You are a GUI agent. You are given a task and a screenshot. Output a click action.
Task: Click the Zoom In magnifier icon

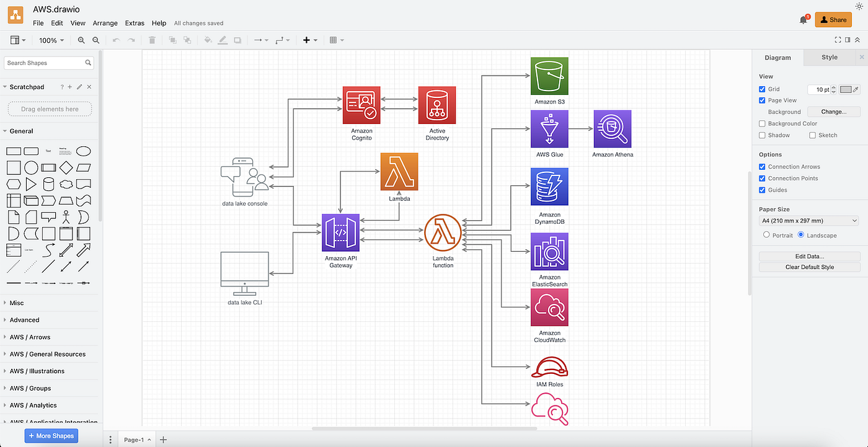(81, 40)
